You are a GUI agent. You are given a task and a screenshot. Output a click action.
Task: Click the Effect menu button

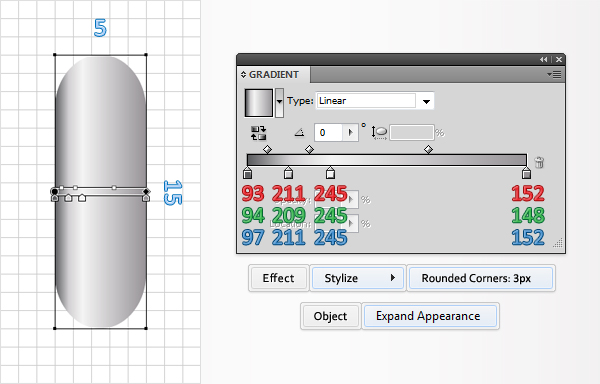278,278
